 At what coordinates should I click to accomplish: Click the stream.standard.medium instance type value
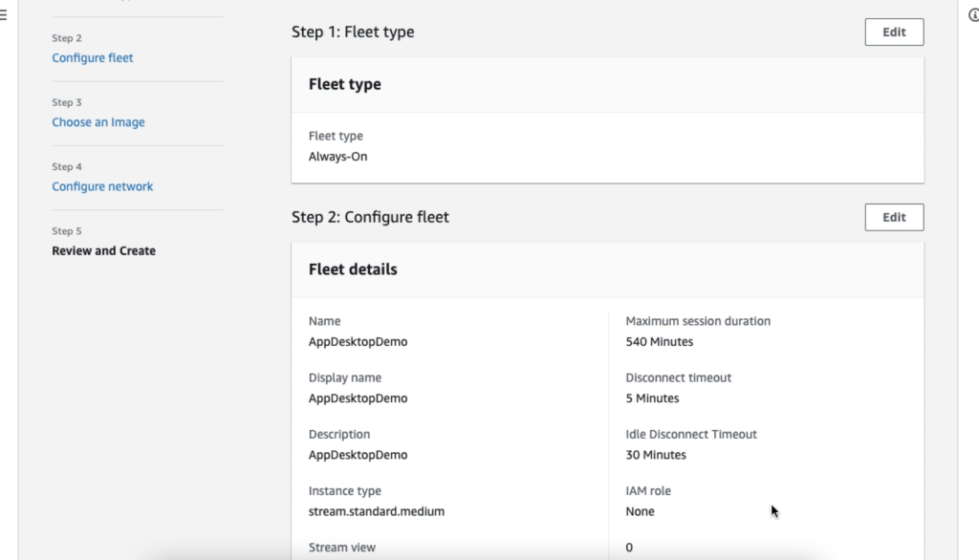pos(376,511)
